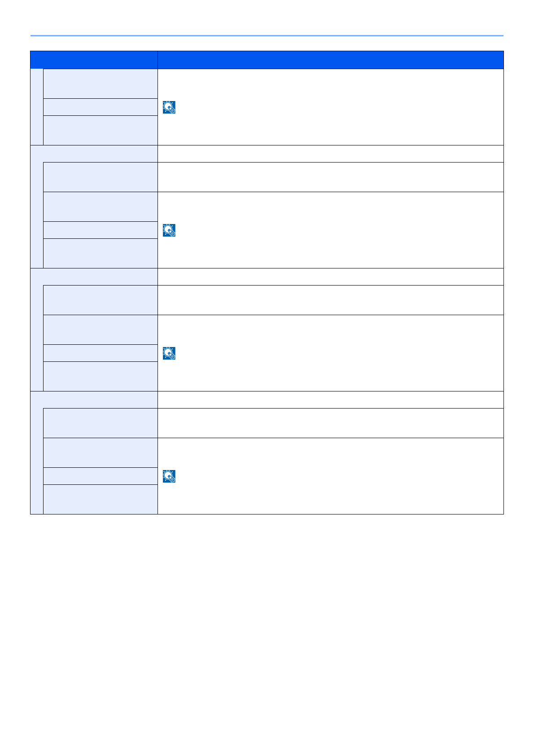The width and height of the screenshot is (534, 756).
Task: Click the thin white row directly below first lightbulb's cell
Action: tap(330, 154)
